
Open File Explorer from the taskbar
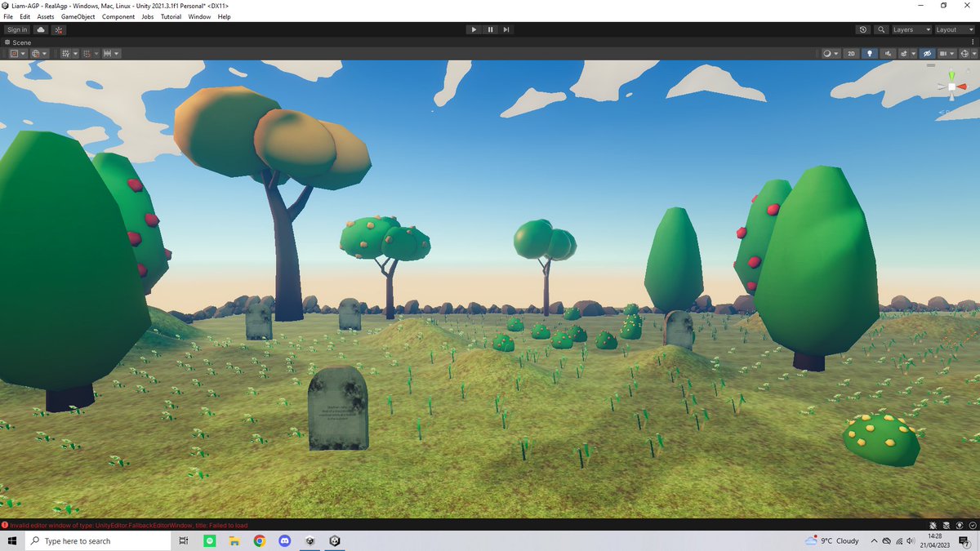pyautogui.click(x=234, y=541)
